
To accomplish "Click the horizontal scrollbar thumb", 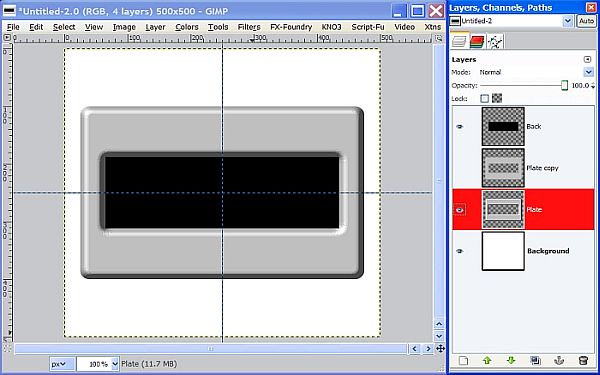I will point(210,349).
